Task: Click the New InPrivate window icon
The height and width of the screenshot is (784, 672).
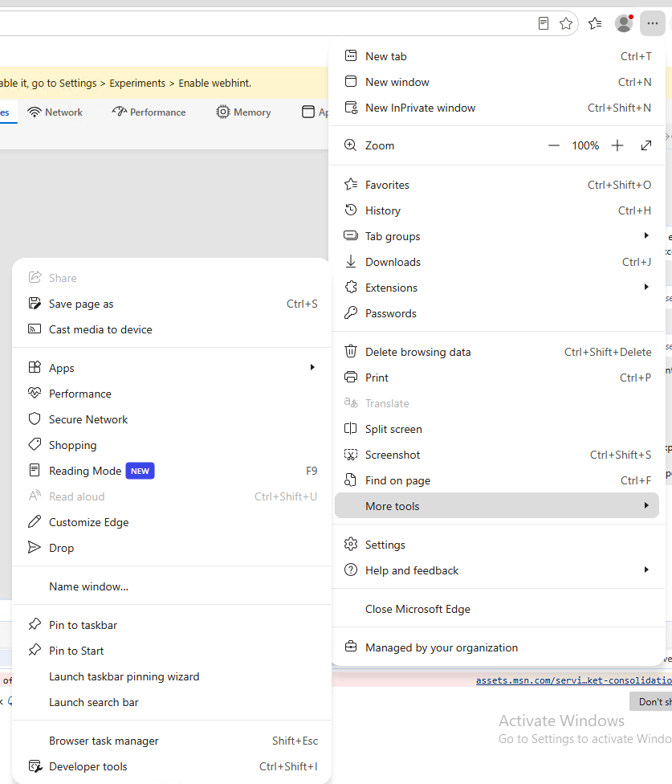Action: 351,108
